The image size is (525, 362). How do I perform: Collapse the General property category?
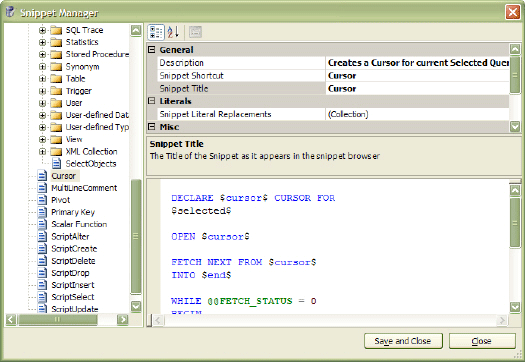(x=152, y=50)
